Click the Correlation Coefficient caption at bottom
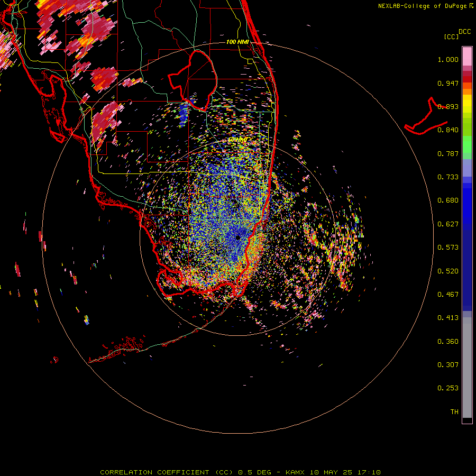The image size is (476, 476). tap(240, 472)
